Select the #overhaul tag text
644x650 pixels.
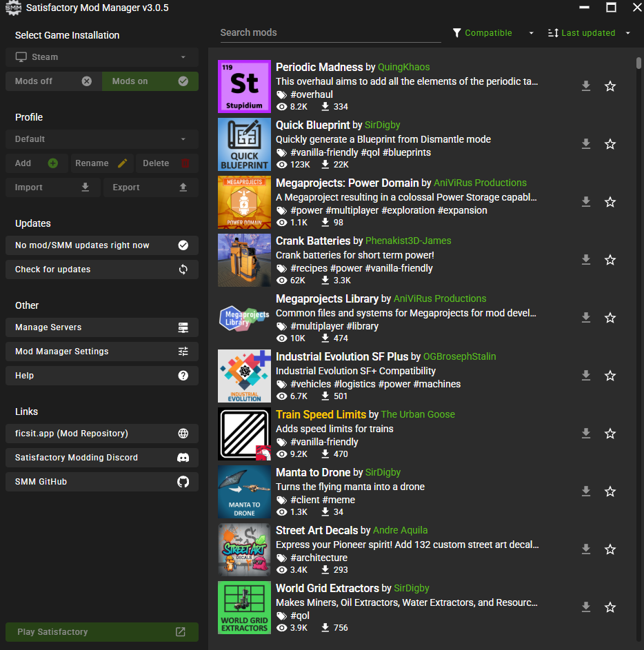coord(312,94)
